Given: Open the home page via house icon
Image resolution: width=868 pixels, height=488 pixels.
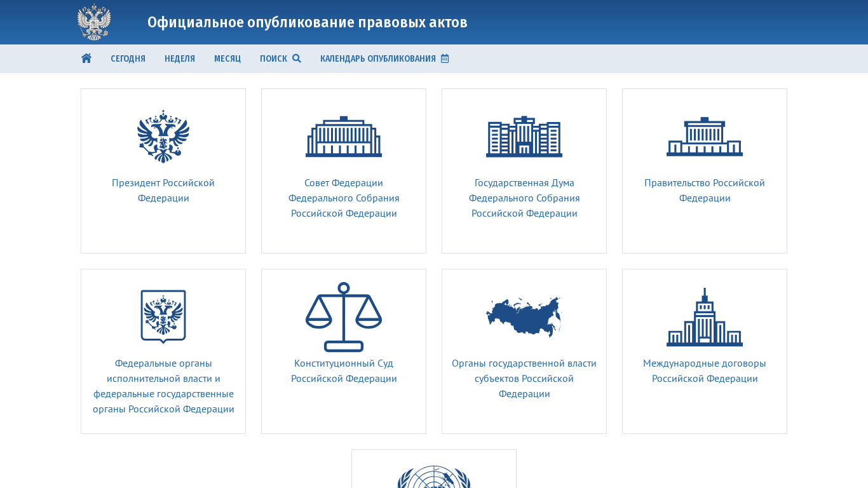Looking at the screenshot, I should click(86, 58).
